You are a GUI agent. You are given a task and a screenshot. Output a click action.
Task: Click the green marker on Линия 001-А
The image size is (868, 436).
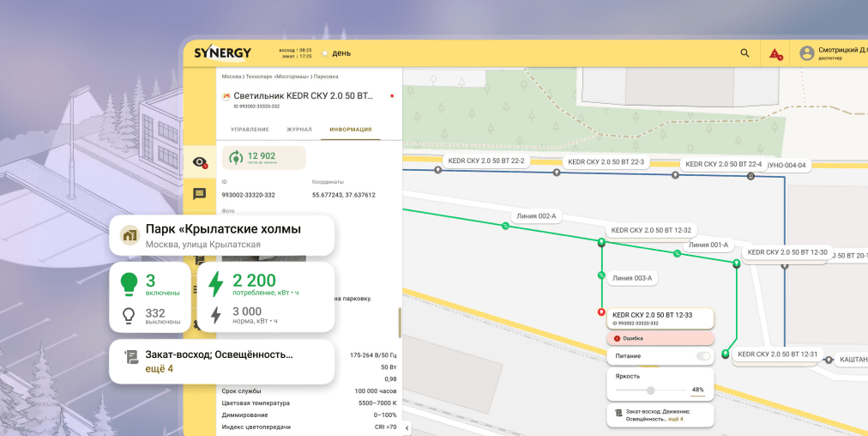(x=677, y=253)
